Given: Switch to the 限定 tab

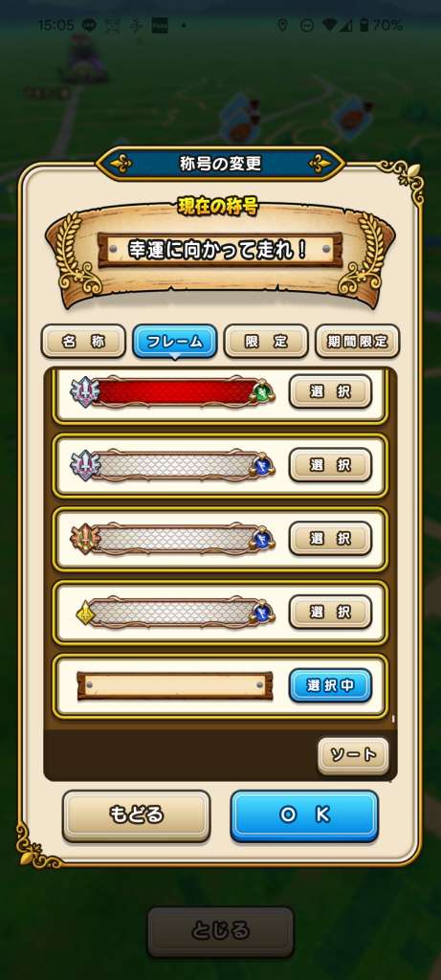Looking at the screenshot, I should coord(266,342).
